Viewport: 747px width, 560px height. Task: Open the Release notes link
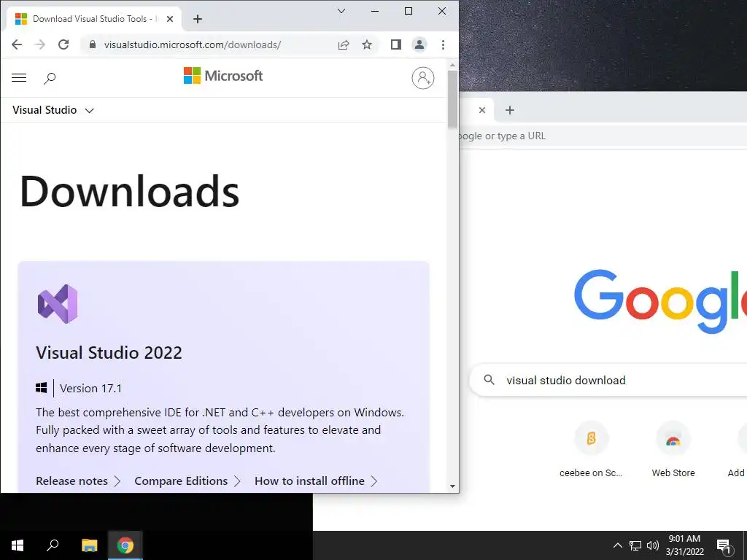pos(77,481)
